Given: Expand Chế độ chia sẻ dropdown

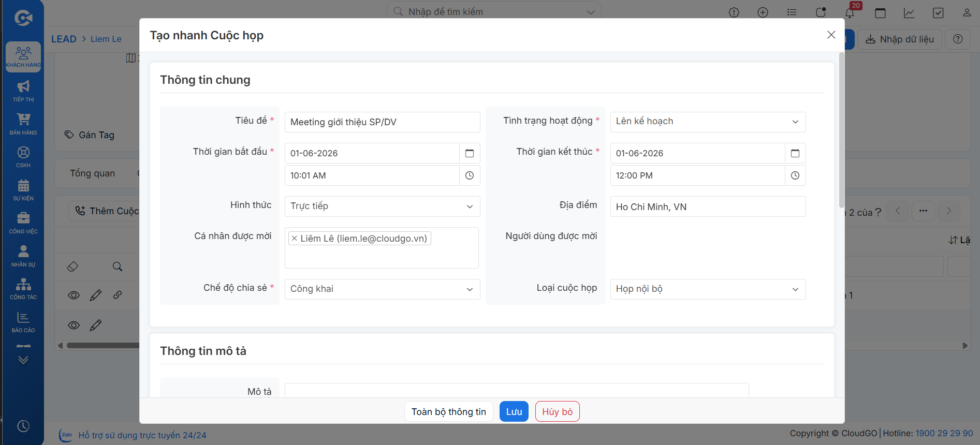Looking at the screenshot, I should pyautogui.click(x=382, y=289).
